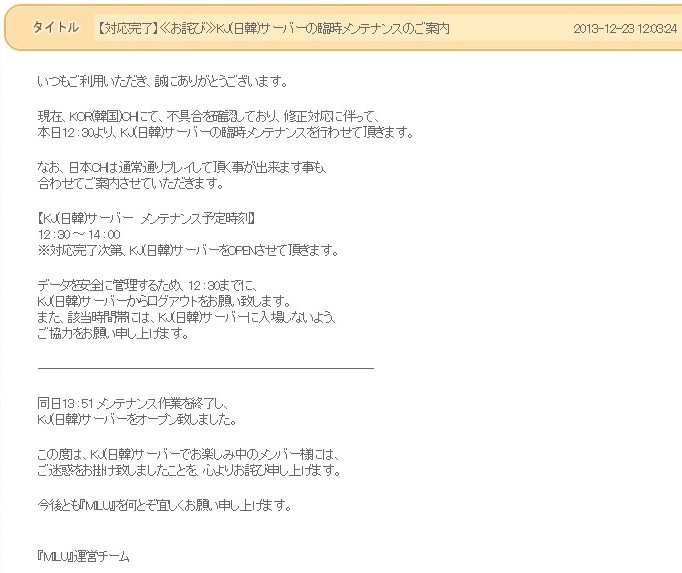Click the line starting with 本日12:30より
Screen dimensions: 682x573
point(225,132)
